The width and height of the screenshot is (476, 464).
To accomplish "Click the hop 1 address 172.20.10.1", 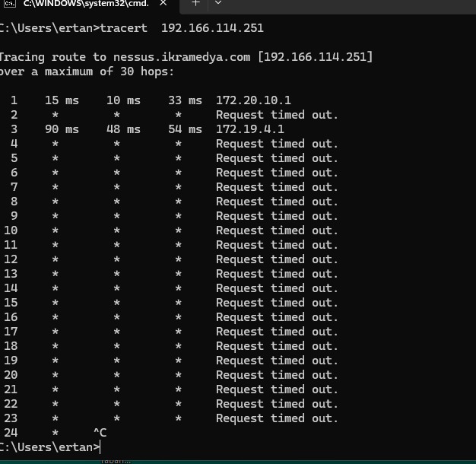I will [x=253, y=100].
